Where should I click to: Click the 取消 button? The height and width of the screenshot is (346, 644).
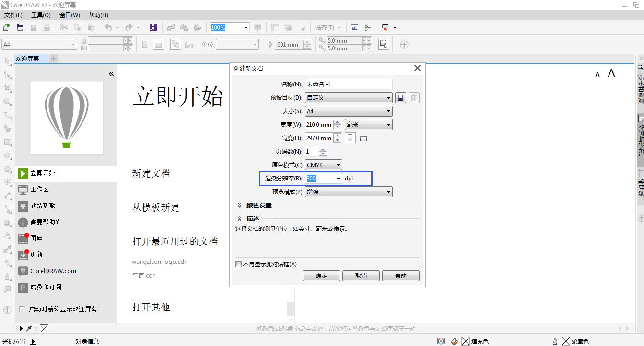(361, 276)
